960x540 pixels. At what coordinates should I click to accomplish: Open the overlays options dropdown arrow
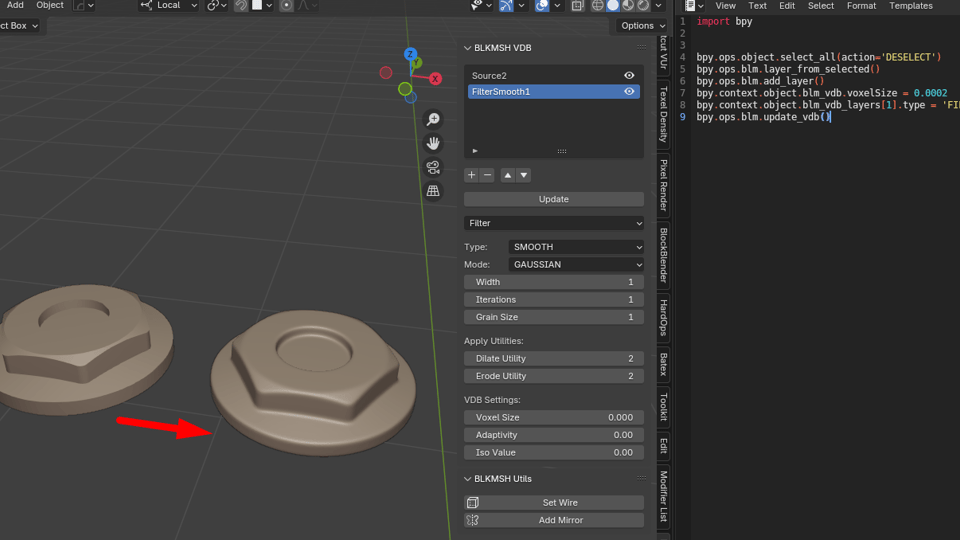coord(557,6)
